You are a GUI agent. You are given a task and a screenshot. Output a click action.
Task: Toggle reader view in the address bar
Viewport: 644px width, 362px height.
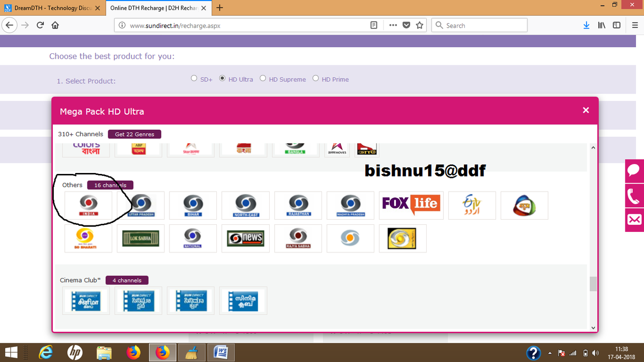pos(374,25)
